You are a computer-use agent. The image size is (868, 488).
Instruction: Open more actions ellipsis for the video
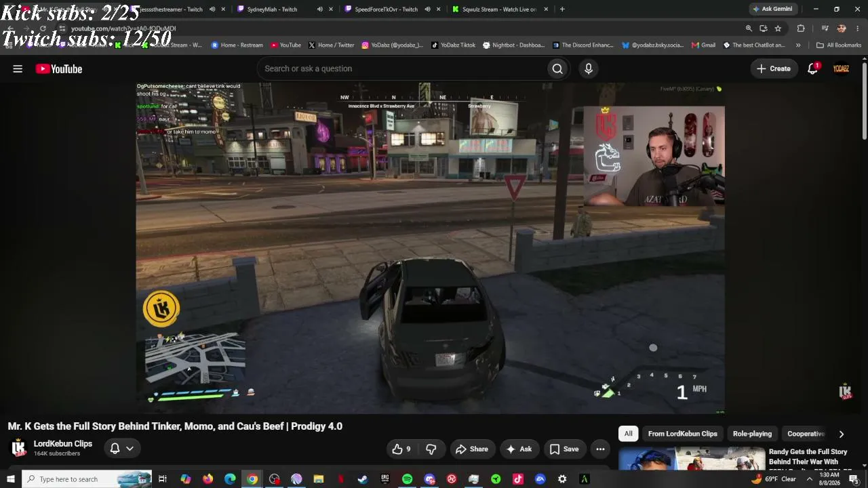point(600,449)
